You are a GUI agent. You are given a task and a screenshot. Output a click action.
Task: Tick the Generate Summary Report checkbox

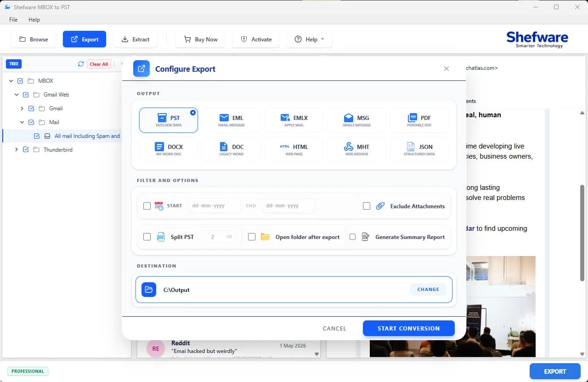pos(353,237)
